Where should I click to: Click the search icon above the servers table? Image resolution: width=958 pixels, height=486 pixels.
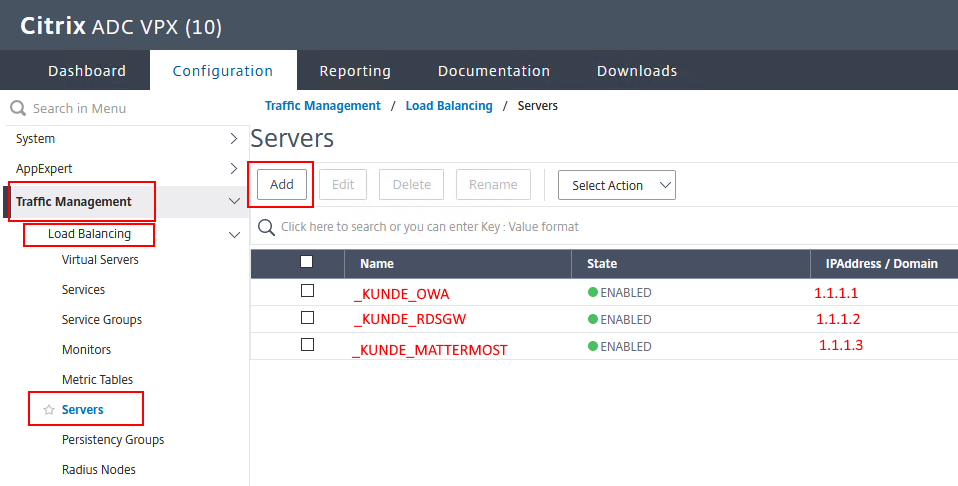click(266, 227)
